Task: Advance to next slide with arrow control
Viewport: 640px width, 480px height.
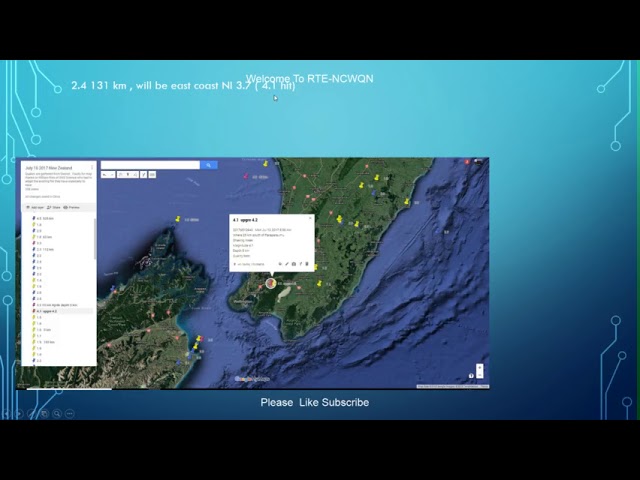Action: coord(19,413)
